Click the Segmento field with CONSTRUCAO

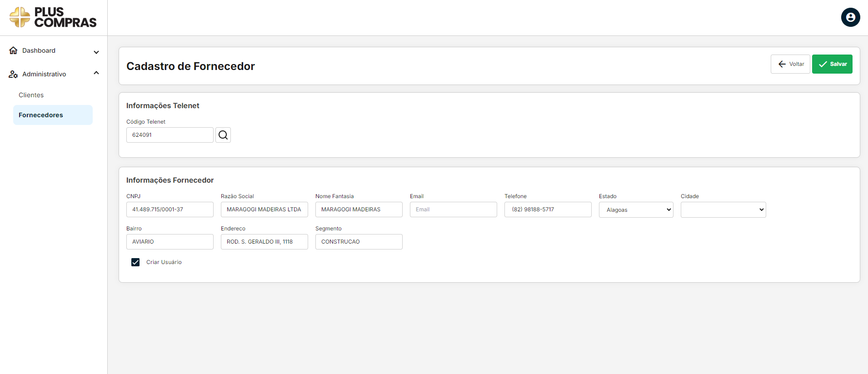click(359, 242)
